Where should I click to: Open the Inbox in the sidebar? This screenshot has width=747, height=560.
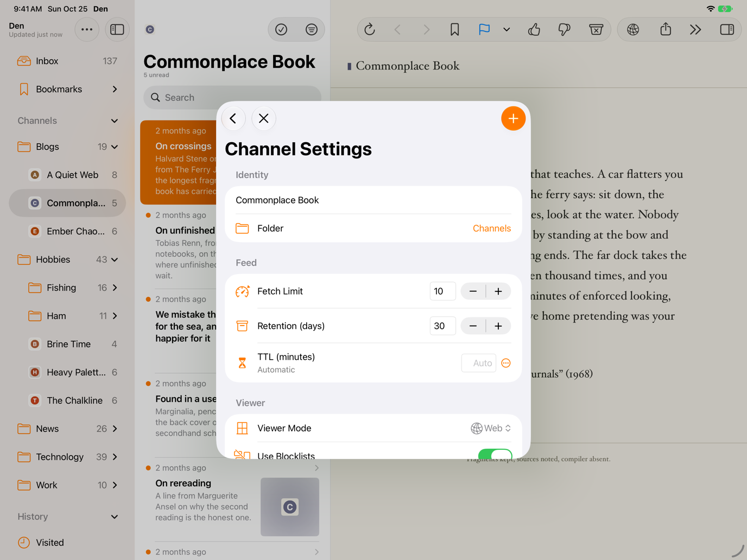tap(67, 61)
